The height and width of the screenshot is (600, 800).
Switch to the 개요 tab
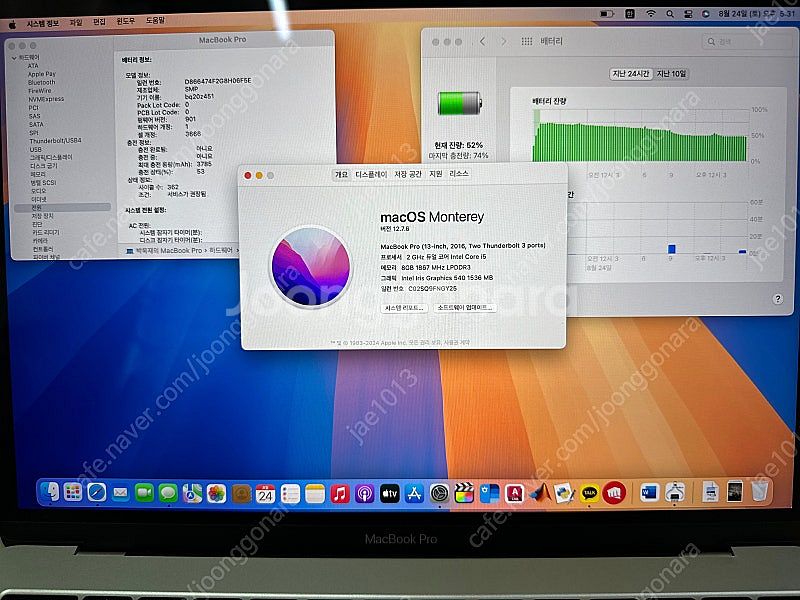click(341, 174)
